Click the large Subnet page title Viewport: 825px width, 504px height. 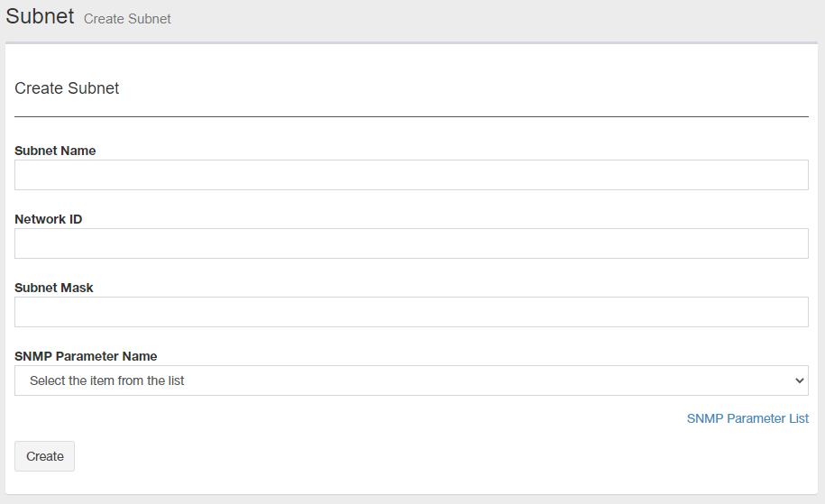coord(40,16)
